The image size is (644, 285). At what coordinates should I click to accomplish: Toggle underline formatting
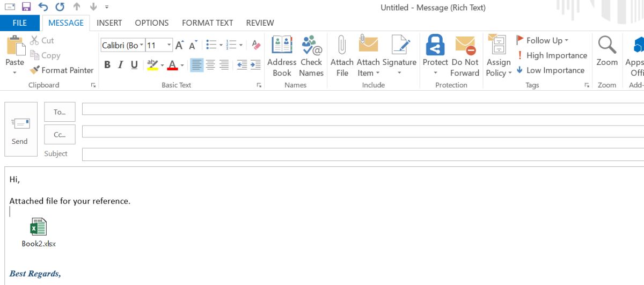click(x=134, y=65)
